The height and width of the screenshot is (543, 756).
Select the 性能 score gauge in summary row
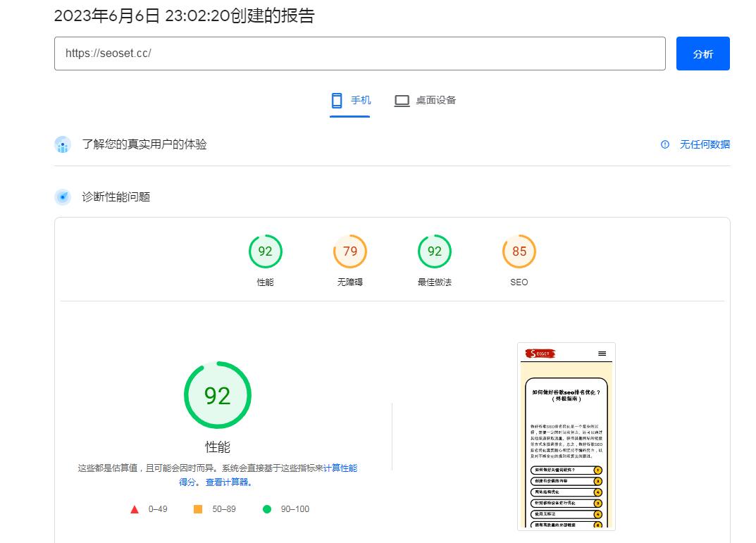click(x=266, y=251)
